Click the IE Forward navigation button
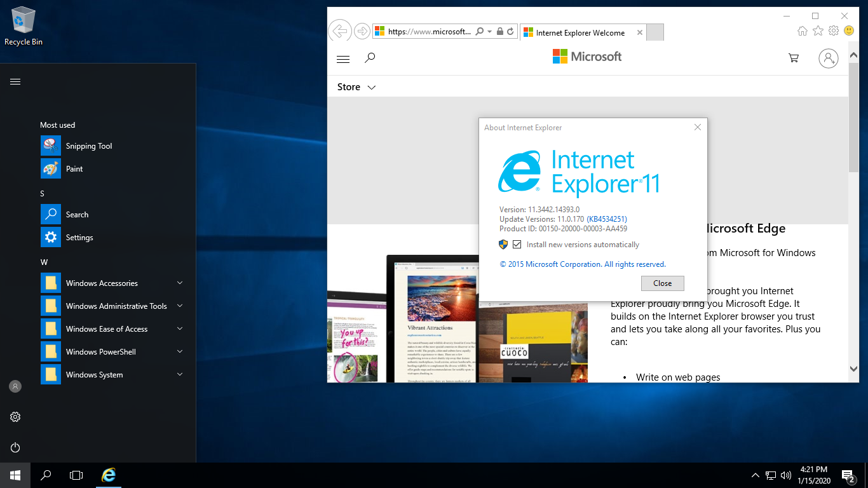Viewport: 868px width, 488px height. click(x=362, y=30)
